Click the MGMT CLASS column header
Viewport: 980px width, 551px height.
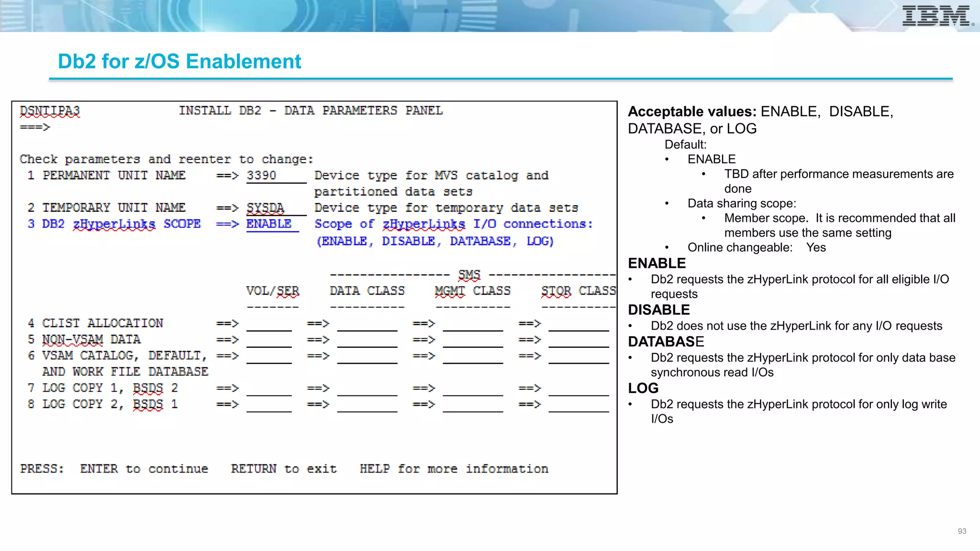point(473,291)
